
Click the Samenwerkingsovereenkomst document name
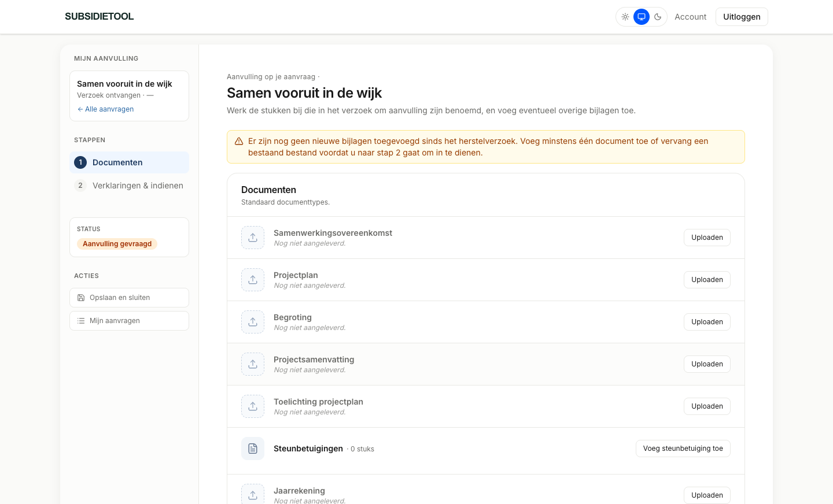click(333, 233)
